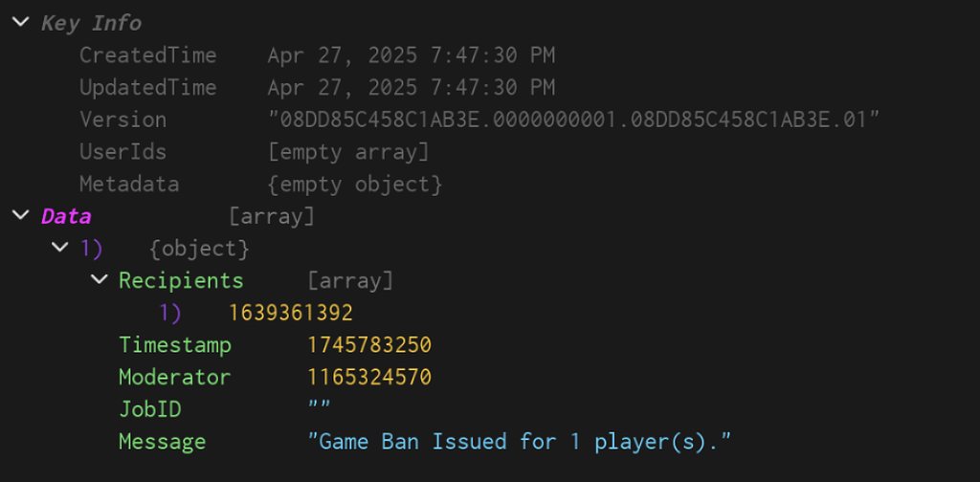Click the Game Ban Issued message text
Screen dimensions: 980x482
520,442
